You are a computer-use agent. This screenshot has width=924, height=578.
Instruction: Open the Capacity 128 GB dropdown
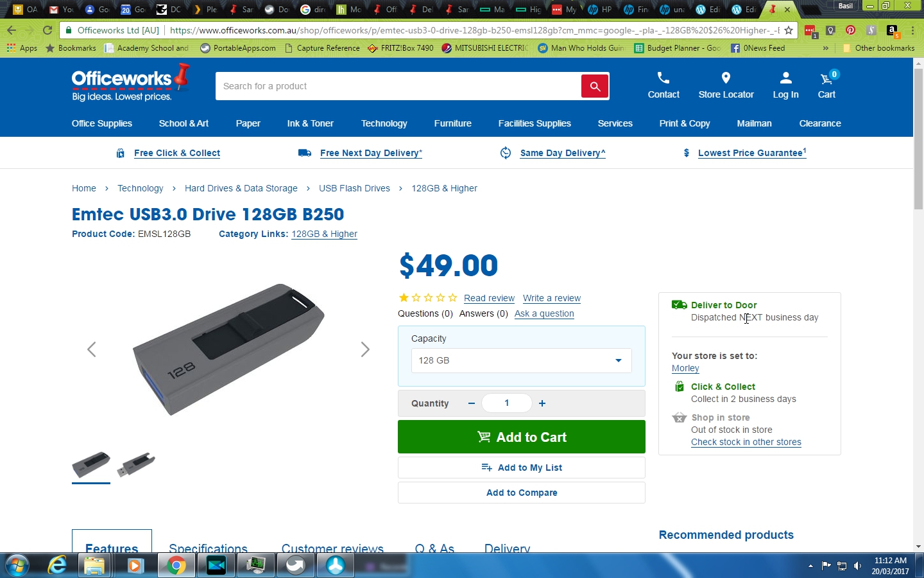(521, 360)
